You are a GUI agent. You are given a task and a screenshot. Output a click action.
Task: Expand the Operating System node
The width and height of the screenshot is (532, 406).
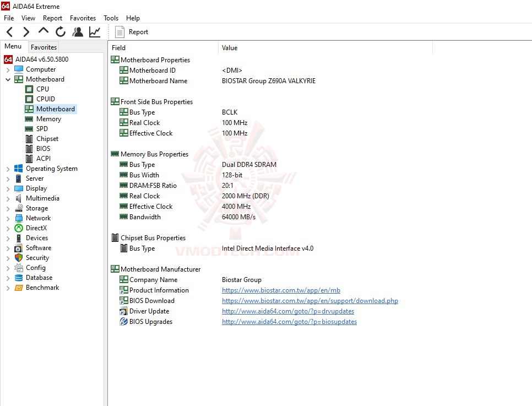pyautogui.click(x=8, y=169)
